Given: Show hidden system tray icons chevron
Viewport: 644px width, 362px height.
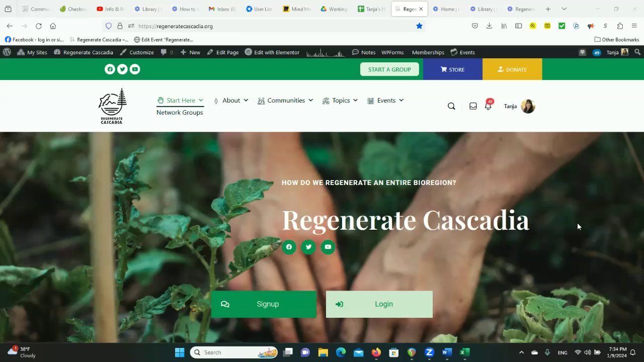Looking at the screenshot, I should point(521,352).
